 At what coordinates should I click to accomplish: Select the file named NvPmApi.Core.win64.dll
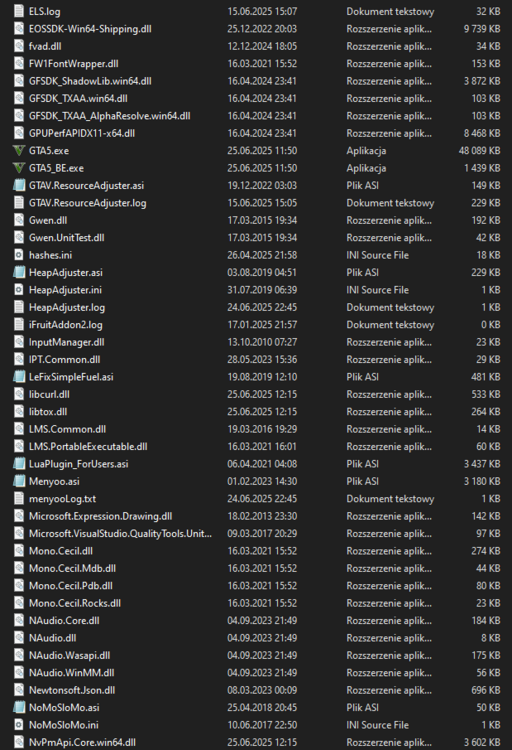pos(82,742)
